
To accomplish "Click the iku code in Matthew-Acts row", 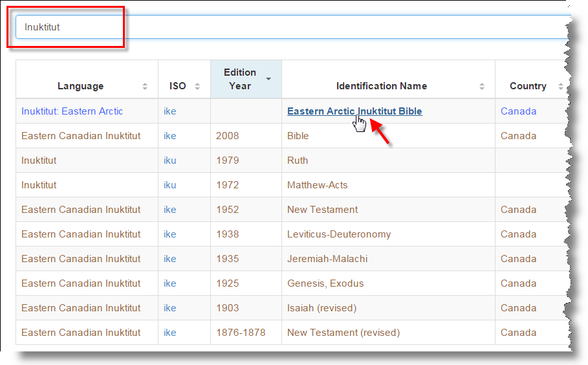I will (169, 185).
